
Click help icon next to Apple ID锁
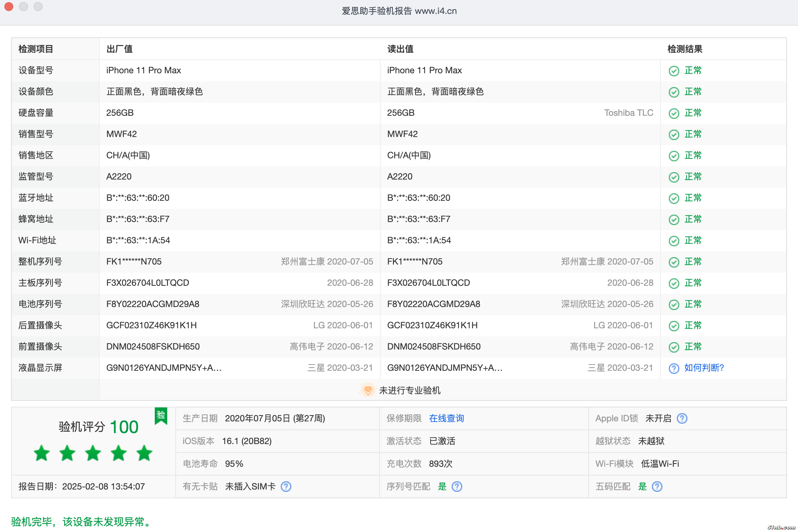682,418
